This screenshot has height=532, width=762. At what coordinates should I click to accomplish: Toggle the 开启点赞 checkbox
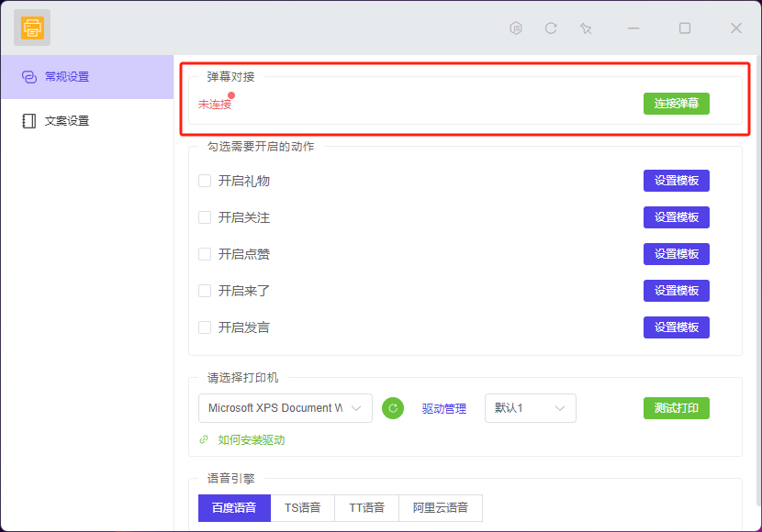click(x=205, y=254)
